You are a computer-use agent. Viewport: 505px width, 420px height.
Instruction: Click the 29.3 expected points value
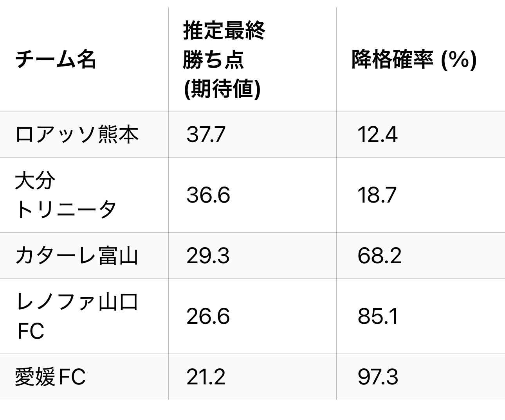click(208, 256)
